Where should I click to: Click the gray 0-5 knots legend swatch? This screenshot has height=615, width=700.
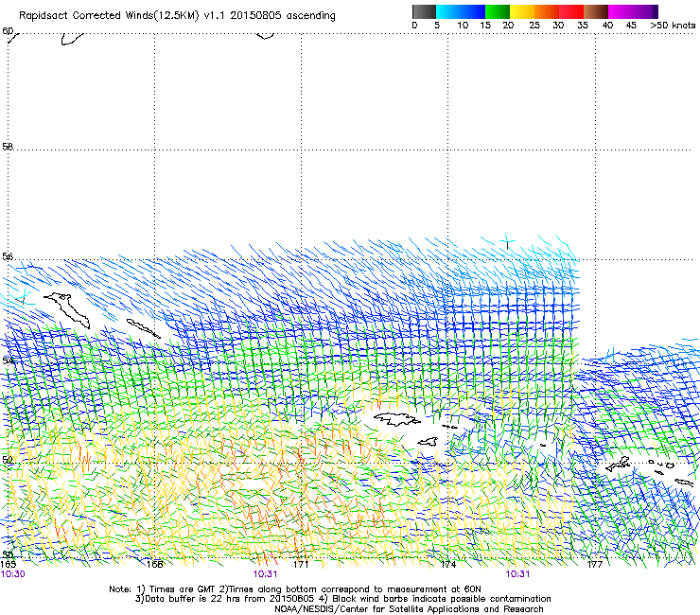point(424,11)
